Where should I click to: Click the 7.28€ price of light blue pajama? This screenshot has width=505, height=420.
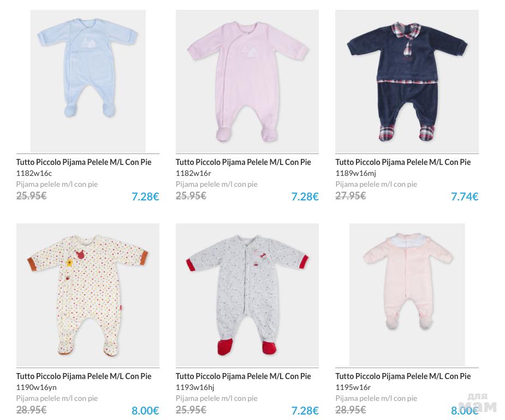tap(145, 197)
